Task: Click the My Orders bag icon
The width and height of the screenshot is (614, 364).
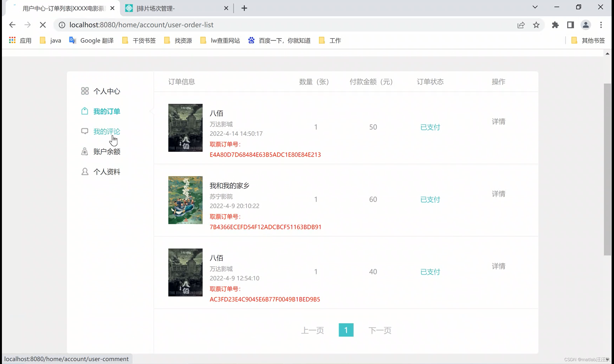Action: click(x=84, y=111)
